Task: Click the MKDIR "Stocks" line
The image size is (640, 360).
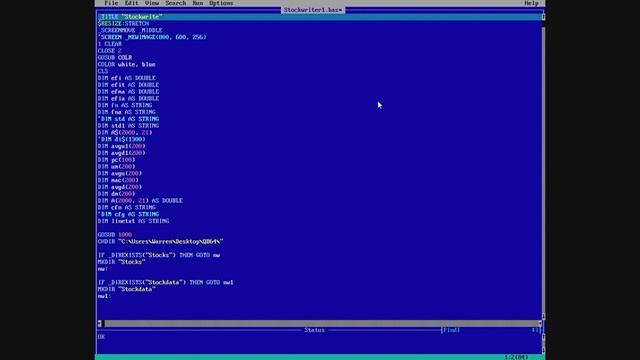Action: point(121,262)
